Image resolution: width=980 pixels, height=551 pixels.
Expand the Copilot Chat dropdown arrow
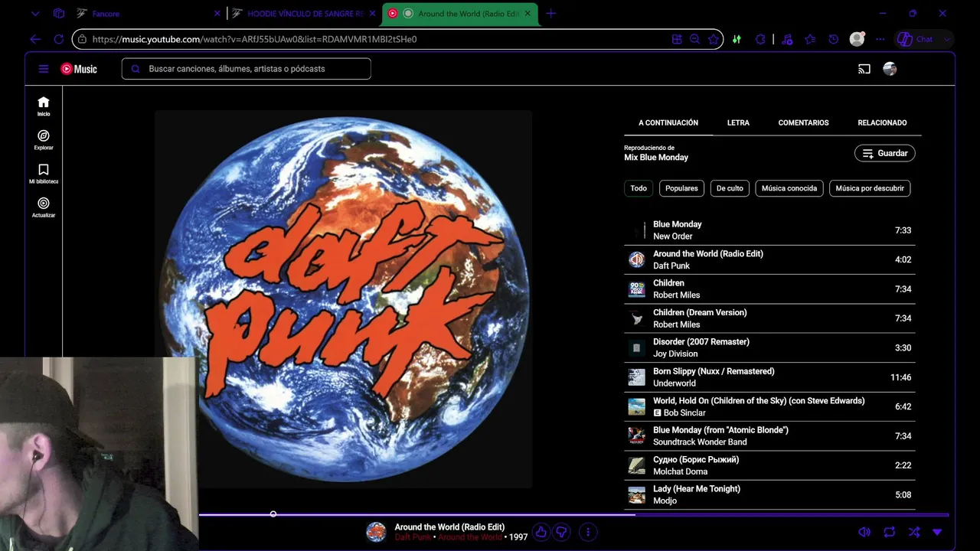(x=947, y=39)
